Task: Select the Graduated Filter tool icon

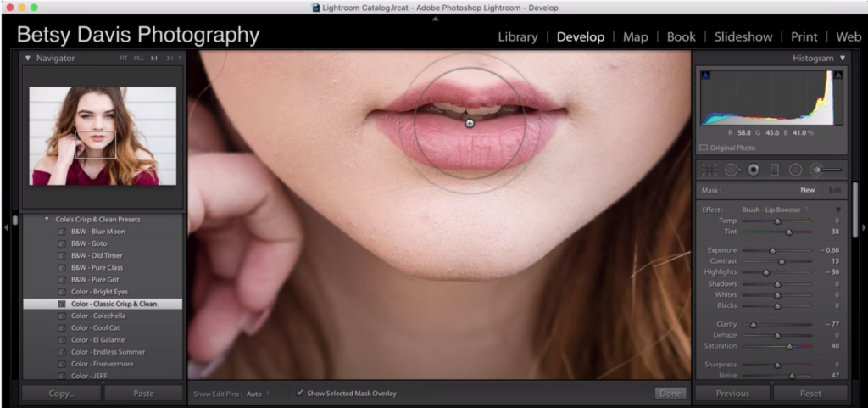Action: pos(775,170)
